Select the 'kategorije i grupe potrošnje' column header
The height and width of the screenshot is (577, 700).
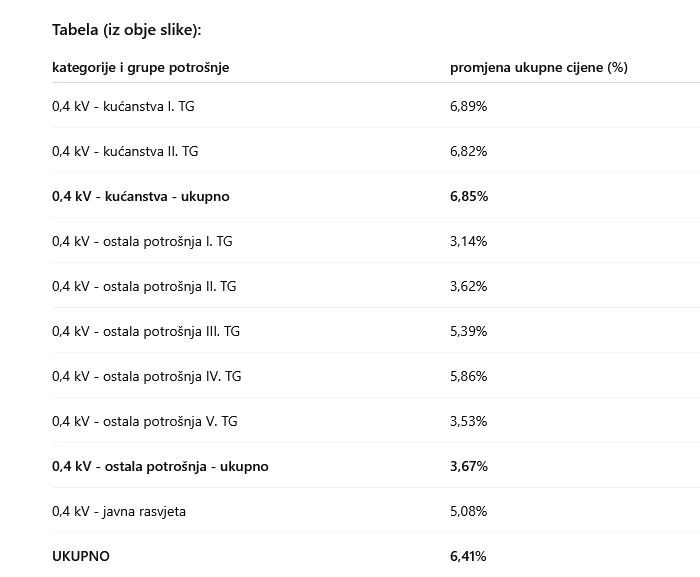[140, 68]
